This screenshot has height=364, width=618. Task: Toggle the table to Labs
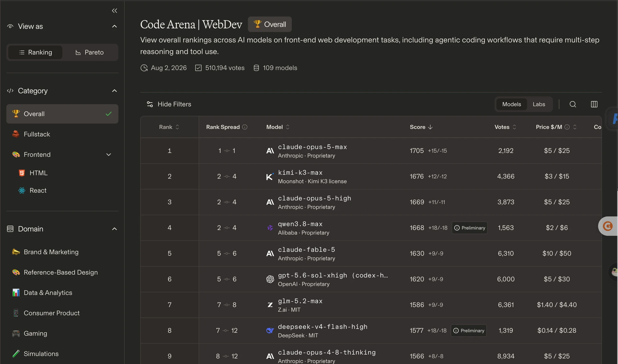[539, 104]
